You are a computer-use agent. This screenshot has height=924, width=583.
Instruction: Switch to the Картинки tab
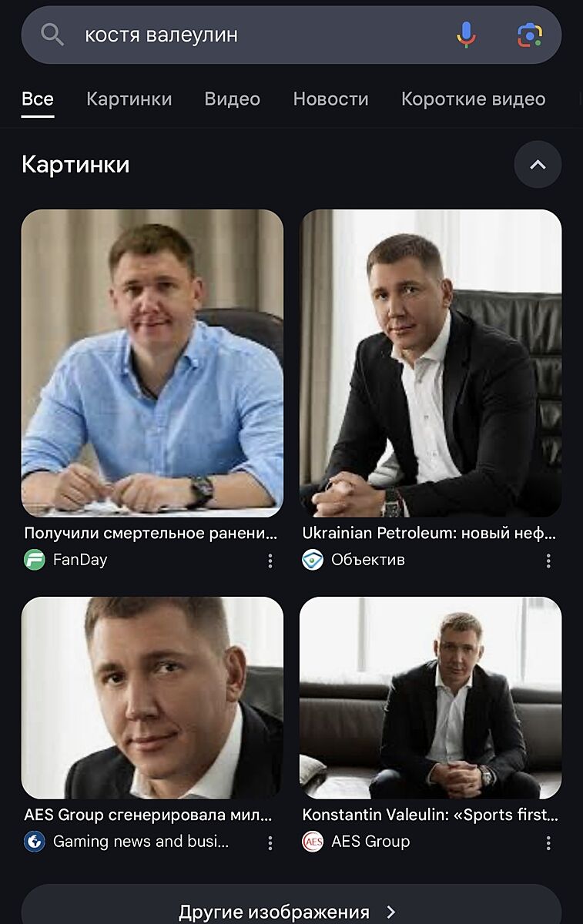coord(129,99)
